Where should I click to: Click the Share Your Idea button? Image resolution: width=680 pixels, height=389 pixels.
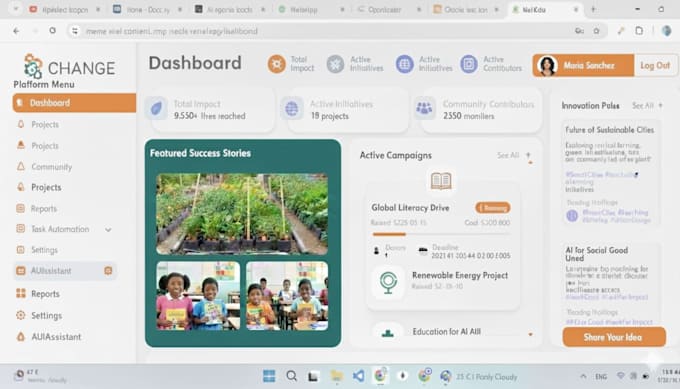coord(614,337)
